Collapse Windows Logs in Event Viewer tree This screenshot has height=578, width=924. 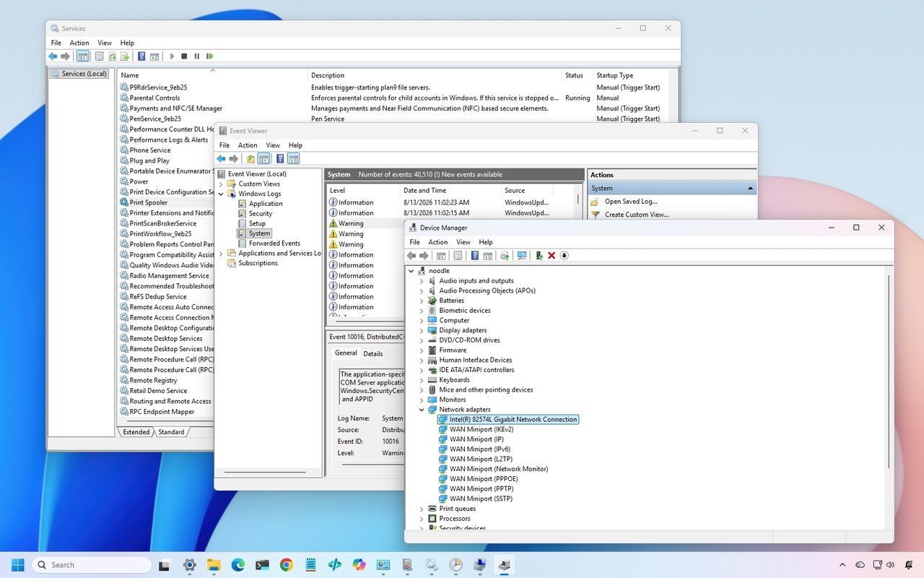(221, 194)
